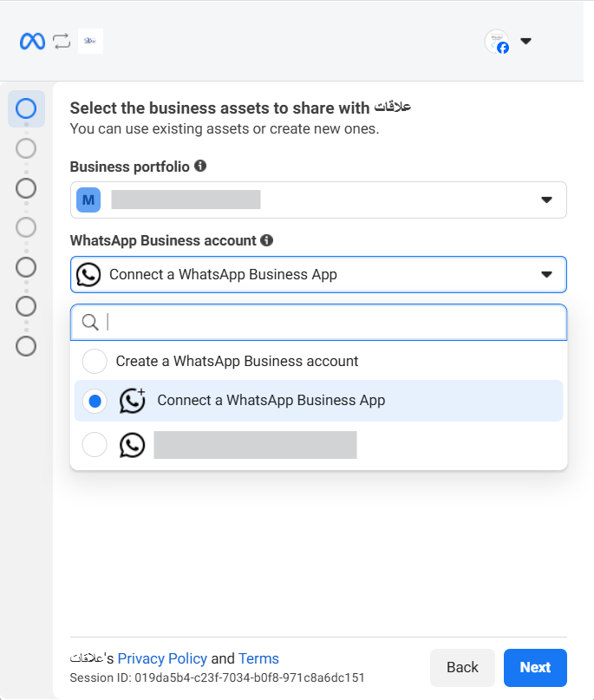This screenshot has width=594, height=700.
Task: Click the WhatsApp icon in selected dropdown field
Action: click(x=88, y=274)
